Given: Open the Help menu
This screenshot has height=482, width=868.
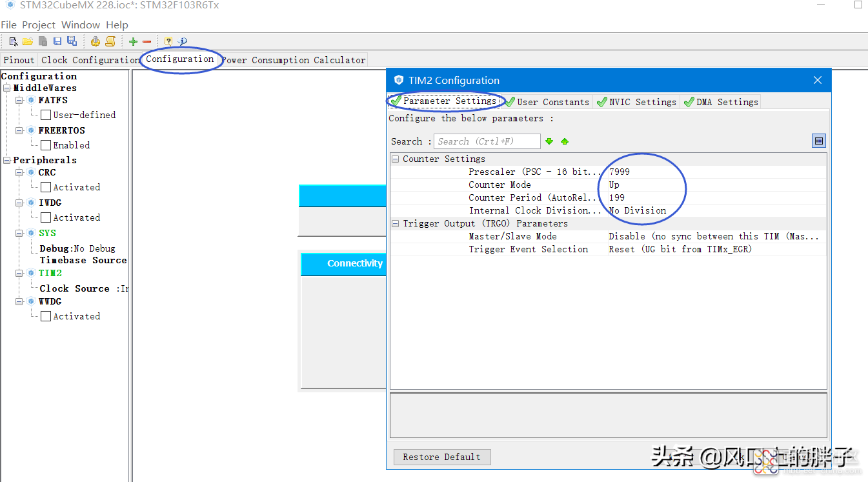Looking at the screenshot, I should (117, 25).
